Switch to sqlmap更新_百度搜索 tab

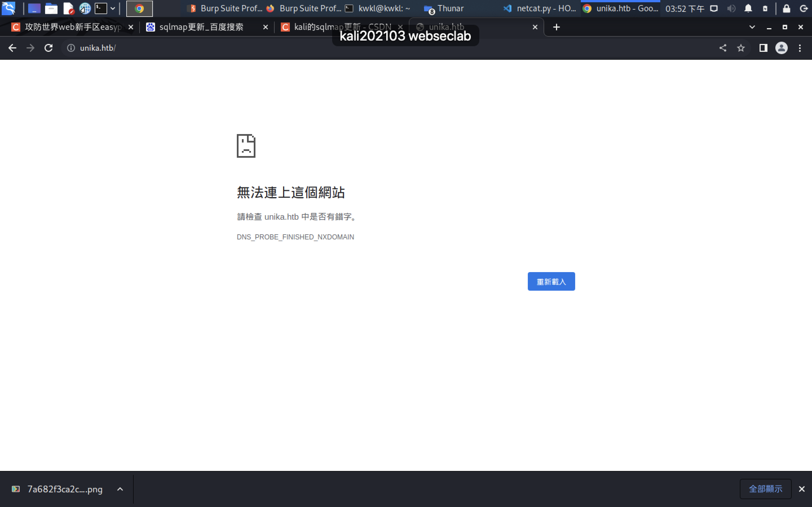(x=201, y=27)
